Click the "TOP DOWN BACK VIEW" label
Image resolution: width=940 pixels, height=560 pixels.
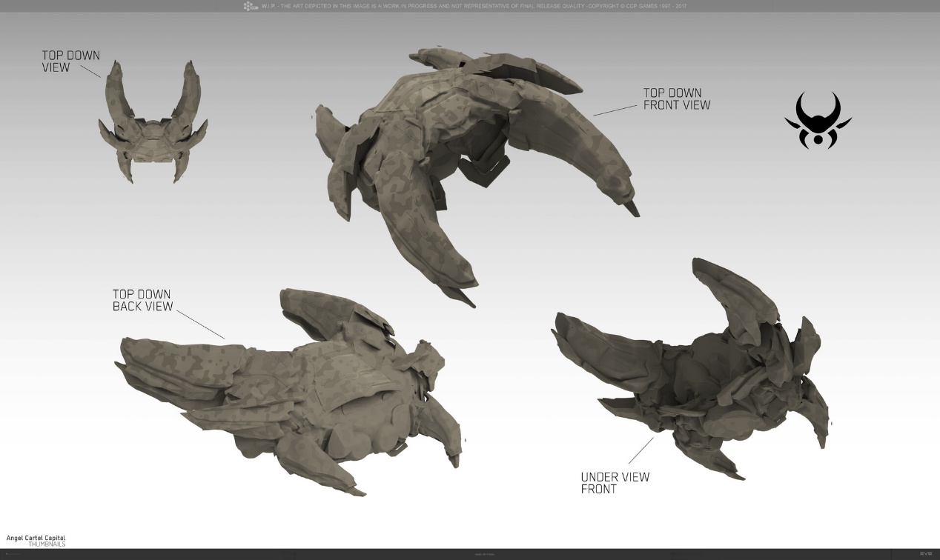pyautogui.click(x=142, y=301)
